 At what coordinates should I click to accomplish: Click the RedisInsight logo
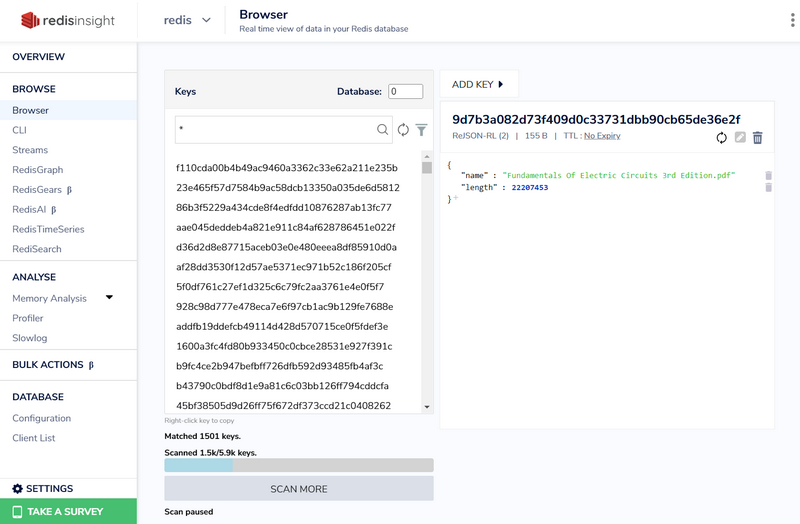coord(67,20)
